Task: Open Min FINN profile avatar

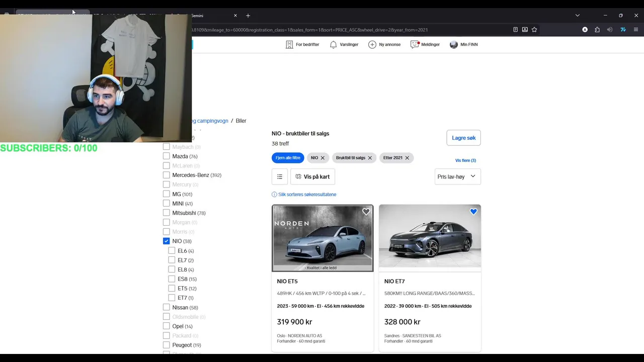Action: (x=454, y=44)
